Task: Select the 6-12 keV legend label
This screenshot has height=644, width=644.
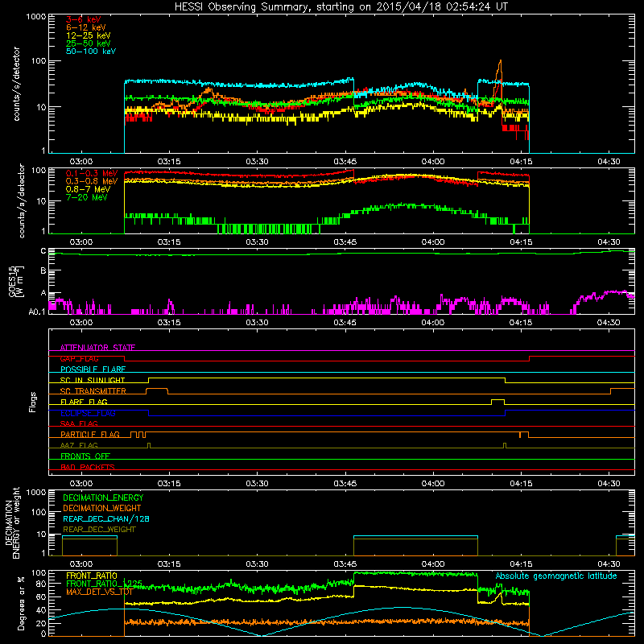Action: (x=86, y=27)
